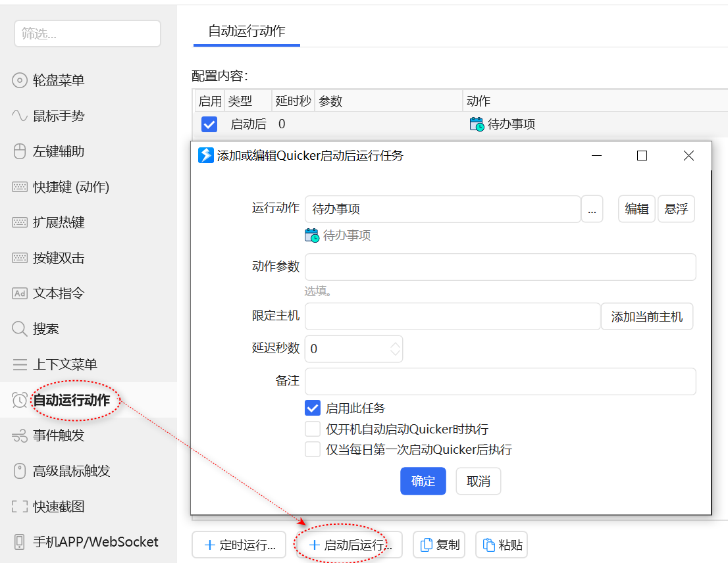This screenshot has width=728, height=563.
Task: Click the 按键双击 keyboard icon
Action: (x=20, y=258)
